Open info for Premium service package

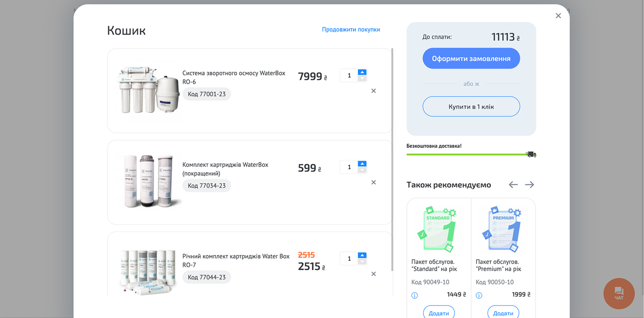[x=479, y=295]
